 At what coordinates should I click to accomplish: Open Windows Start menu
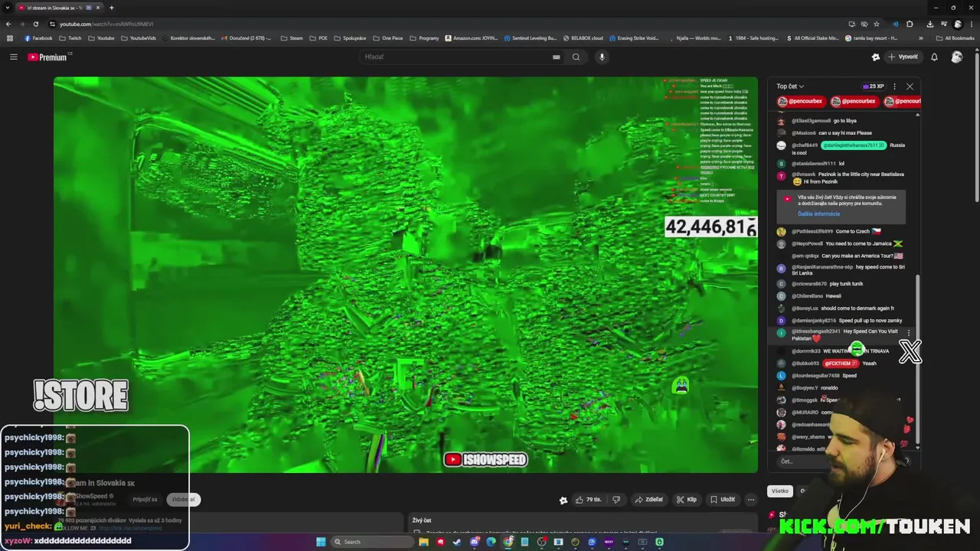pos(321,542)
